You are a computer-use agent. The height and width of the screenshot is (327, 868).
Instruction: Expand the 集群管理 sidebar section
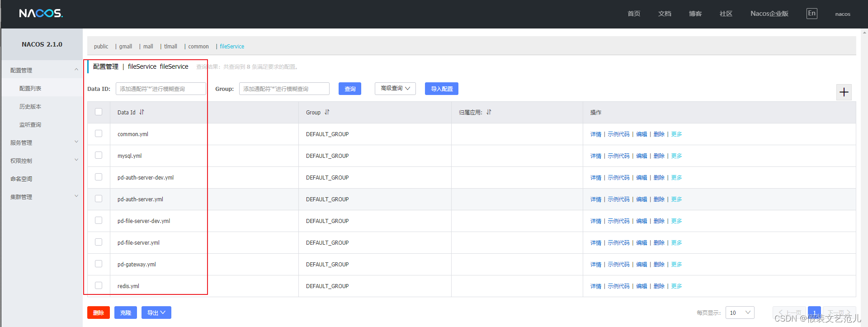42,197
